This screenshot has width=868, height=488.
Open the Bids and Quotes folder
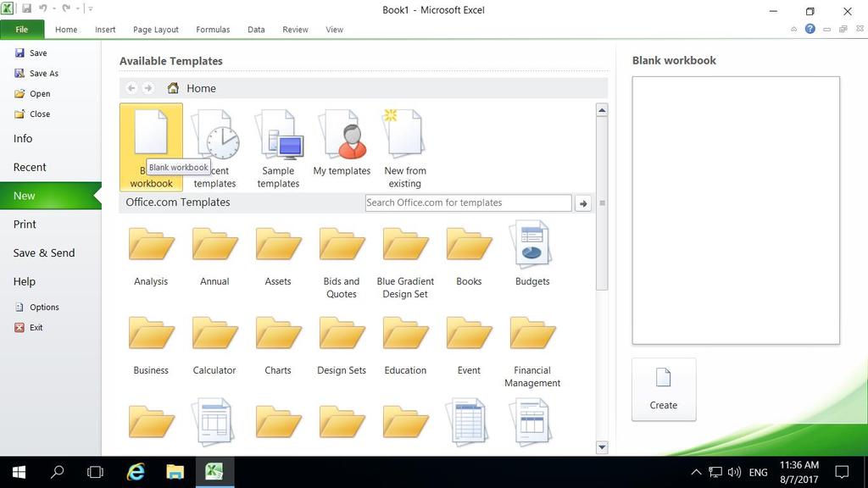tap(342, 263)
